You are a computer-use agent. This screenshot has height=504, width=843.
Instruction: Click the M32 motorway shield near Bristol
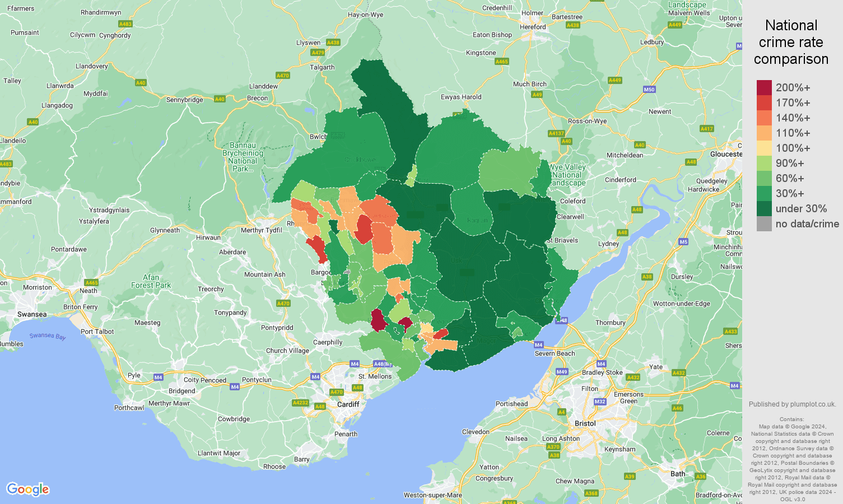tap(600, 402)
